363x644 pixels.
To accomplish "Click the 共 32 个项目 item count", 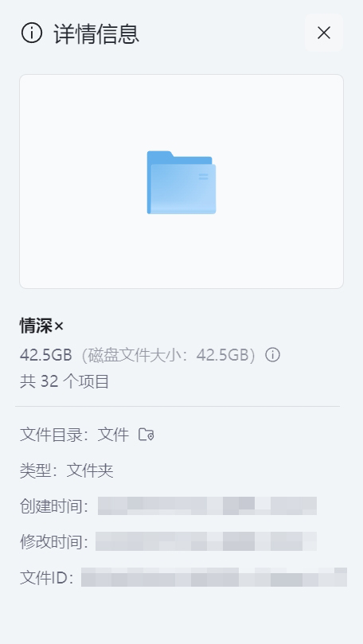I will coord(64,381).
